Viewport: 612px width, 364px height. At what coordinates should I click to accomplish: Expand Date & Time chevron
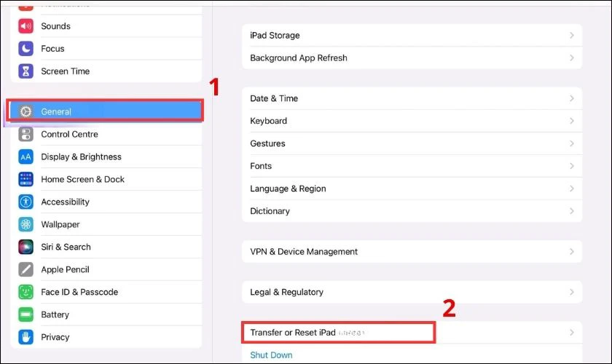[572, 98]
